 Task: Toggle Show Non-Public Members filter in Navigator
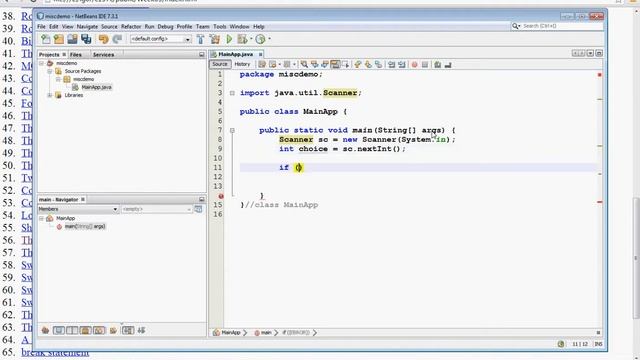pyautogui.click(x=86, y=330)
